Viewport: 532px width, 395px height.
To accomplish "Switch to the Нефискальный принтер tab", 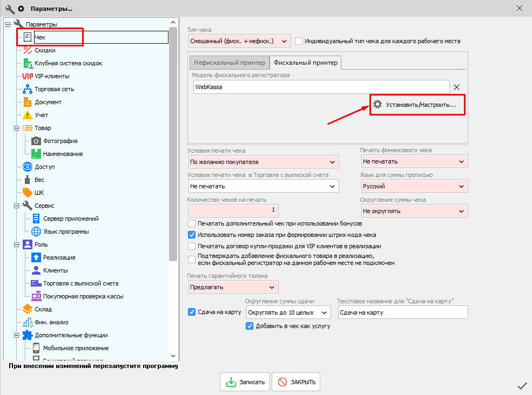I will click(x=230, y=63).
